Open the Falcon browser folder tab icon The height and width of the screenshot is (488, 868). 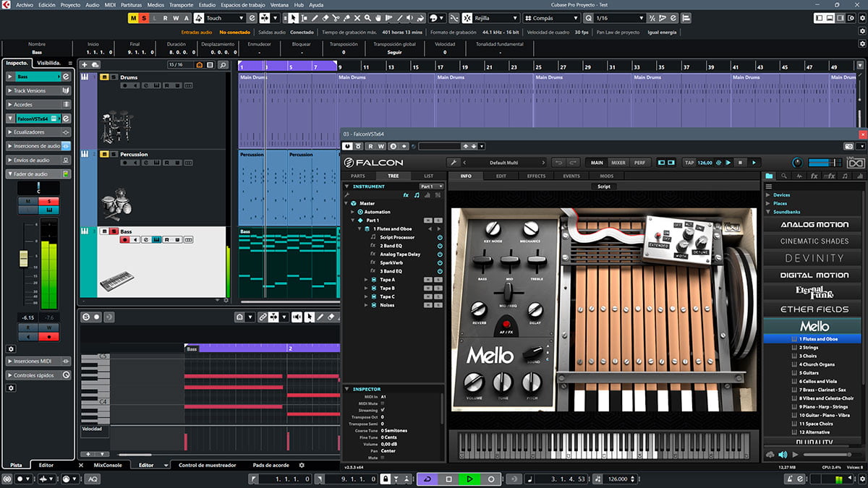[x=769, y=176]
